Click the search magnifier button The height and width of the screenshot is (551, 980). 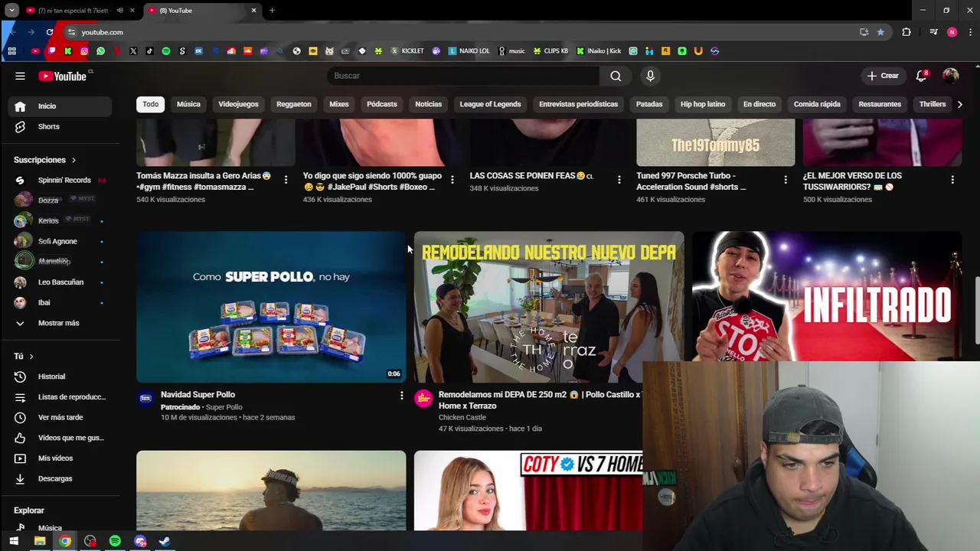616,76
